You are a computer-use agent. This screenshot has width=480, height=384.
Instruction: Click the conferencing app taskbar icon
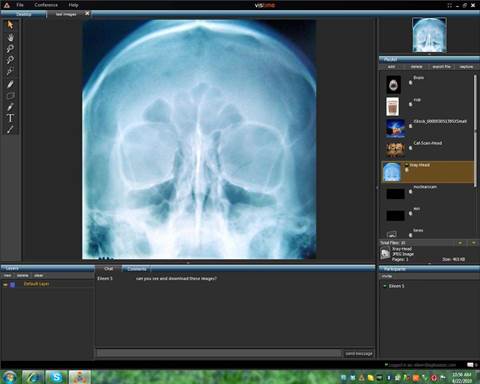[x=80, y=377]
